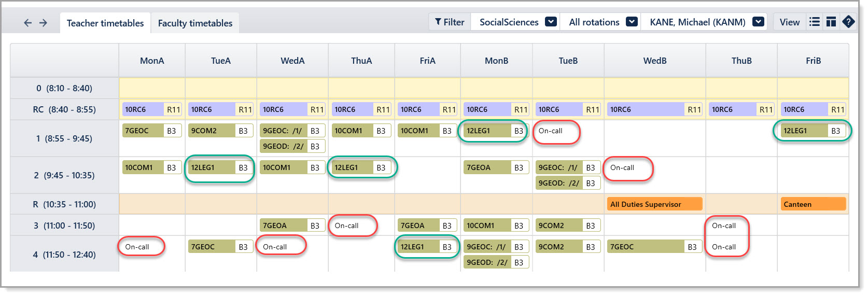Select the TueA column header

tap(221, 61)
